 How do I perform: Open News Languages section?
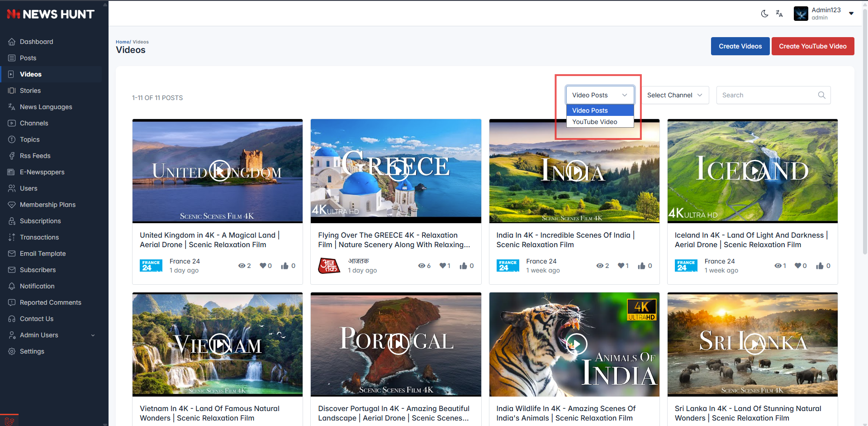(x=46, y=107)
